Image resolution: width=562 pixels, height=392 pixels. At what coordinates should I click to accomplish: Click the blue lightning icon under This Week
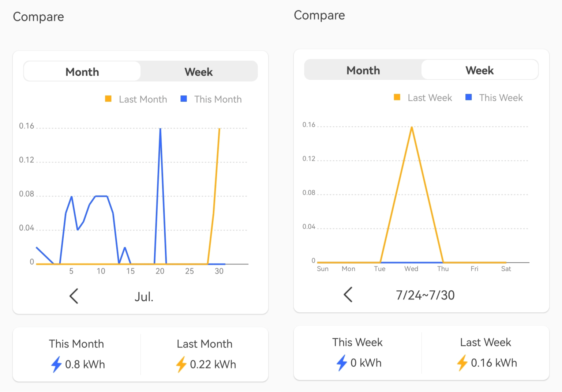tap(342, 363)
